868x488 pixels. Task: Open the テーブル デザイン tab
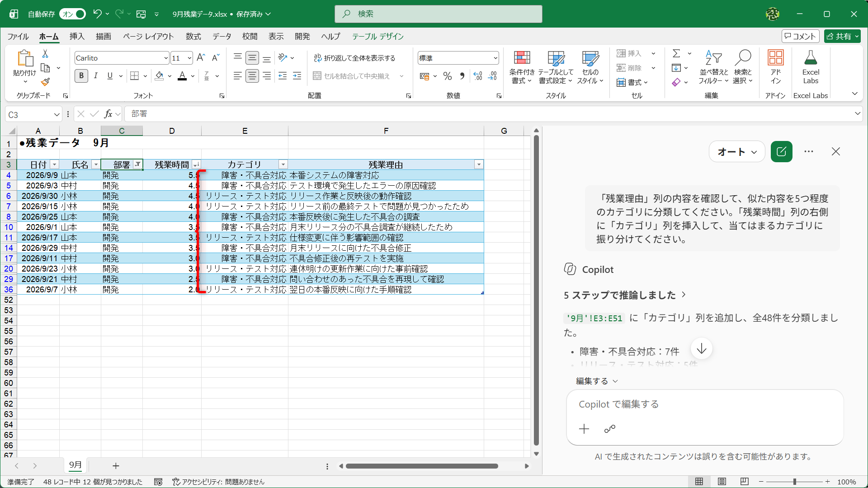coord(378,36)
